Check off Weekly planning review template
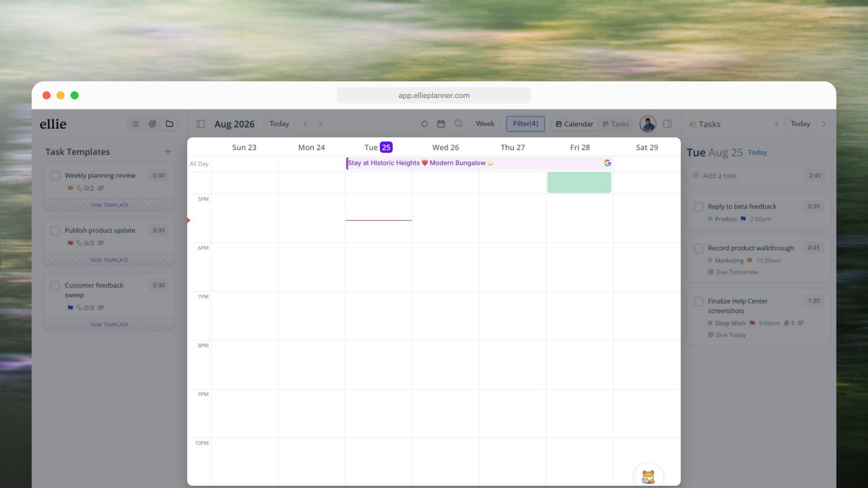The height and width of the screenshot is (488, 868). 55,176
